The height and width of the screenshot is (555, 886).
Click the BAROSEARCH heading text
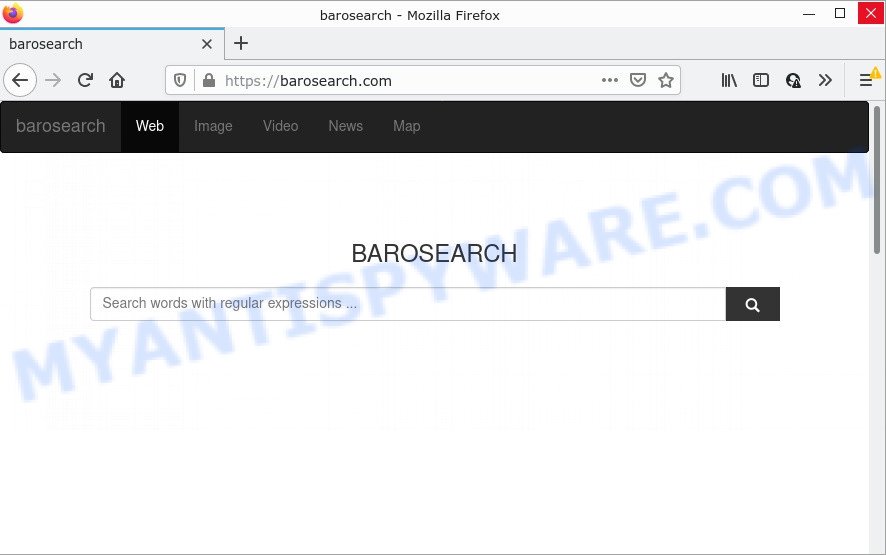(434, 253)
